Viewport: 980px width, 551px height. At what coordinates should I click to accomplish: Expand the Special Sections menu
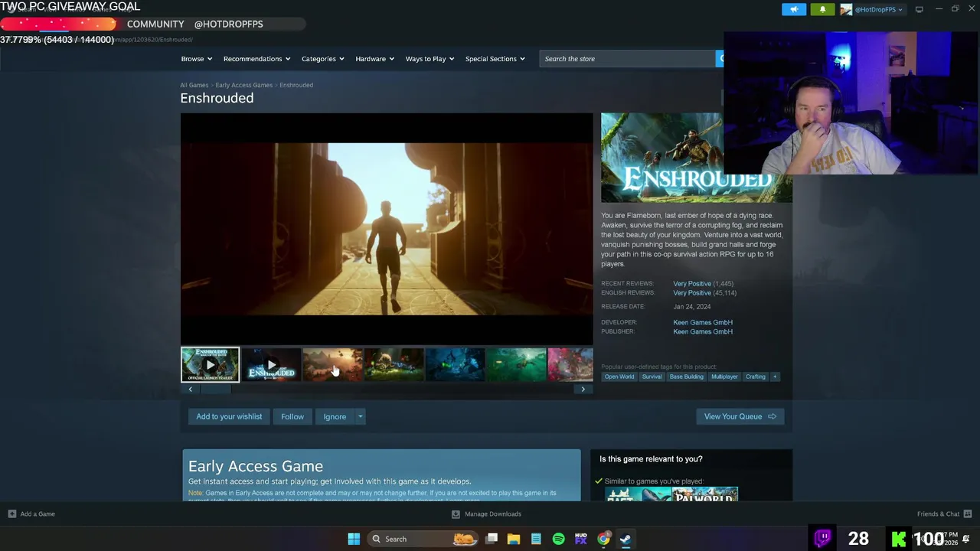(x=495, y=59)
